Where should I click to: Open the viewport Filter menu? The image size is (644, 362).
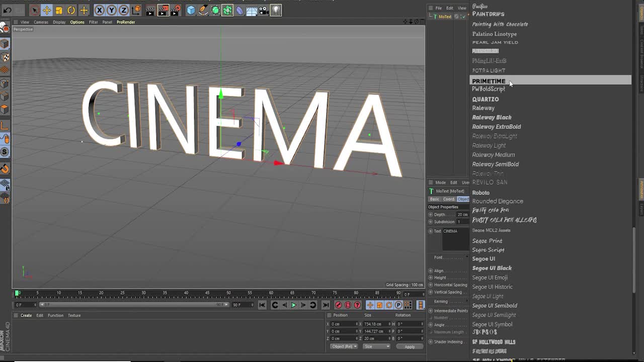(x=94, y=22)
